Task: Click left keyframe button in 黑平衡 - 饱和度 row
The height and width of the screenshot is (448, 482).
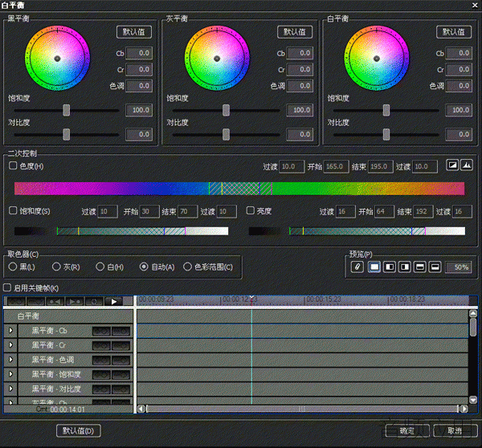Action: (x=101, y=375)
